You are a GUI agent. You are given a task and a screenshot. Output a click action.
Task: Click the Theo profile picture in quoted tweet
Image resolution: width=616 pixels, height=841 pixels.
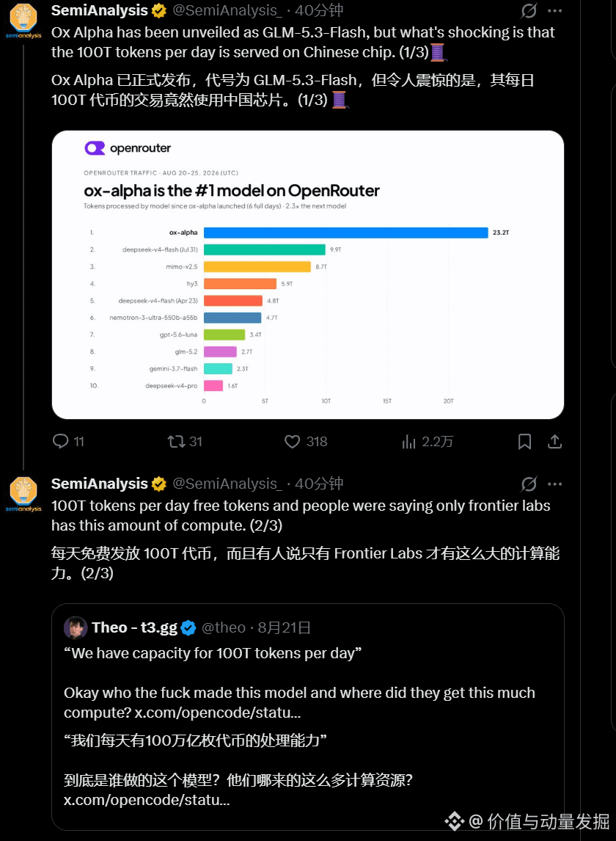coord(76,627)
